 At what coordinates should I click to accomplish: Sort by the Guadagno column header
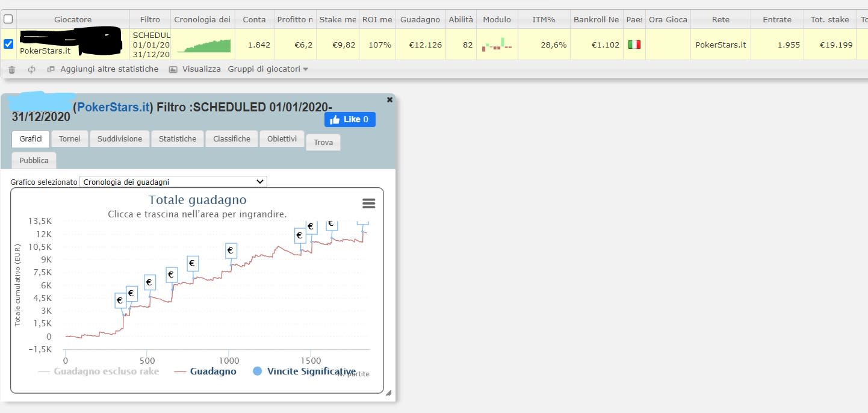click(x=421, y=19)
